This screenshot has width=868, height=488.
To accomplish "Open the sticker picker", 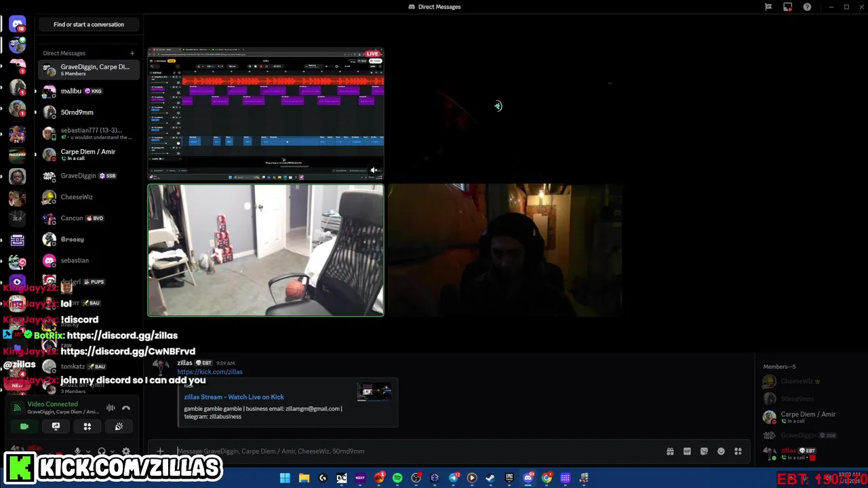I will [704, 451].
